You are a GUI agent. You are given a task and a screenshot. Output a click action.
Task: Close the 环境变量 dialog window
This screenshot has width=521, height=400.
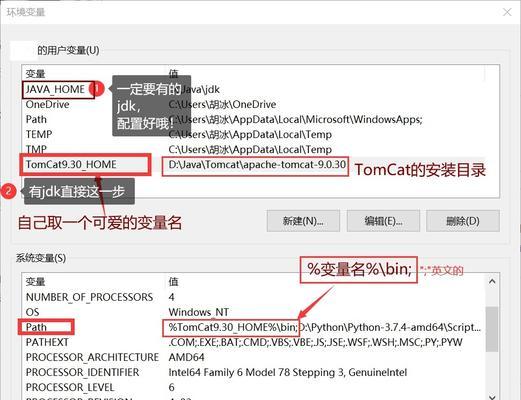[507, 12]
